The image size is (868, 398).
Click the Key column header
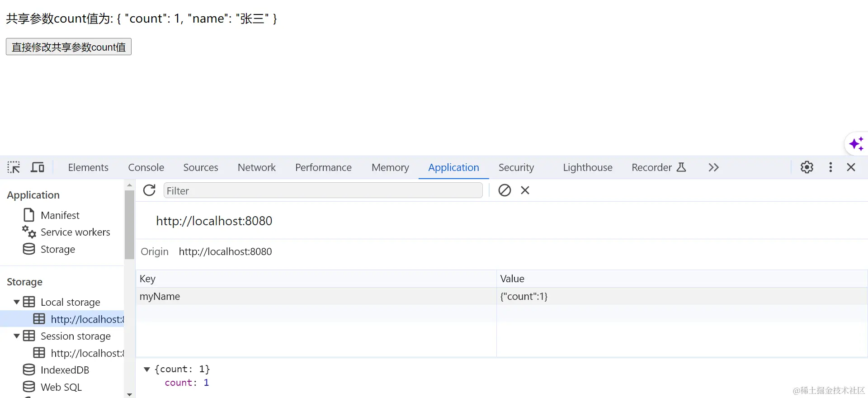[x=316, y=279]
